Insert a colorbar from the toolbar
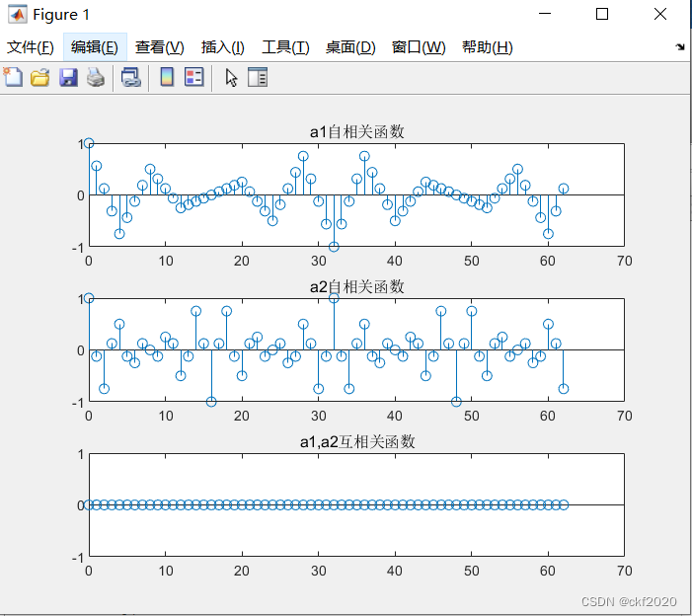Image resolution: width=692 pixels, height=616 pixels. (167, 77)
